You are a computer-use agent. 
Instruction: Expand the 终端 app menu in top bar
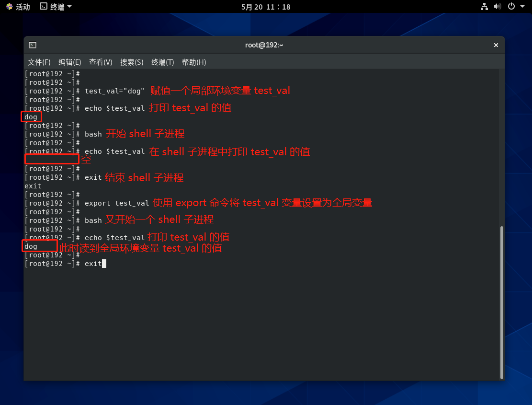[56, 7]
